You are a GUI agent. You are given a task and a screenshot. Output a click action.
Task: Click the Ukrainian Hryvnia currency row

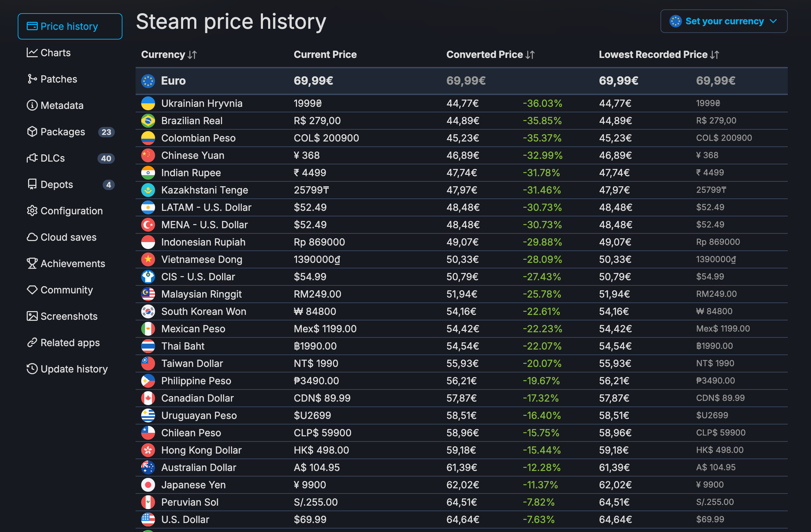202,103
